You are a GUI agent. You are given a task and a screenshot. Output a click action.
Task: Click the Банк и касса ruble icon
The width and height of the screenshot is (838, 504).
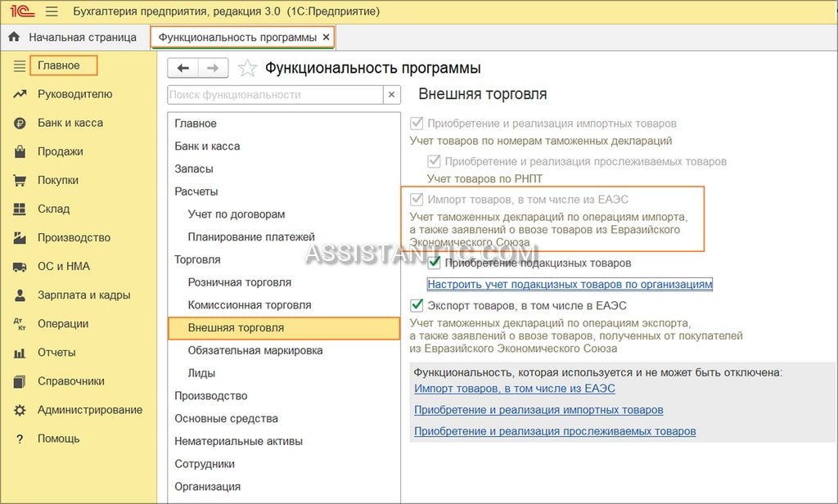[x=20, y=123]
